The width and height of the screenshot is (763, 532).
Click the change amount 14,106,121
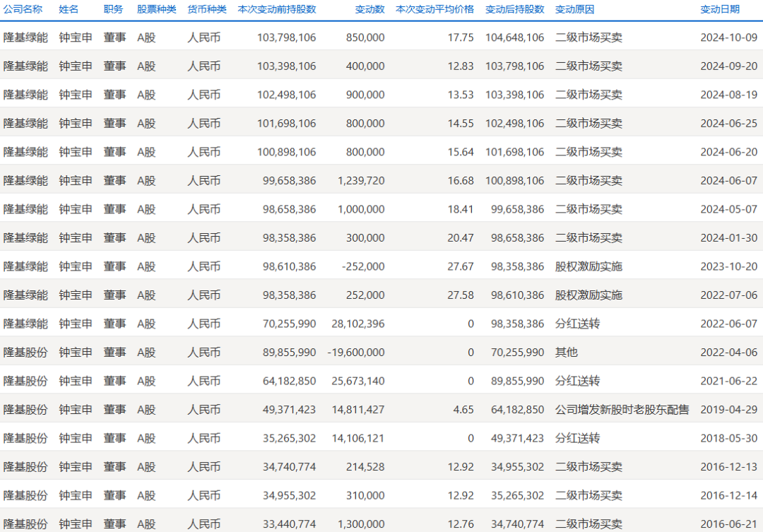(358, 438)
